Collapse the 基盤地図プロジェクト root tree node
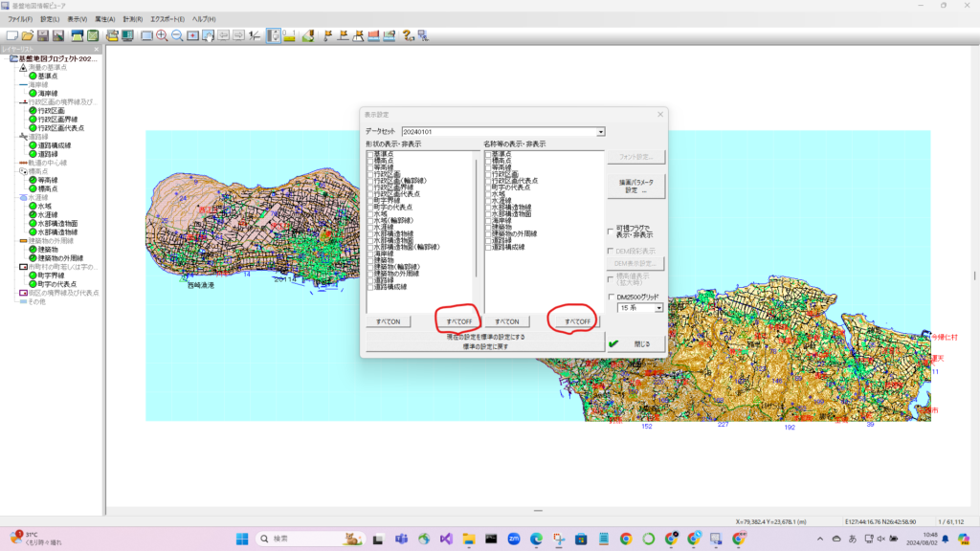This screenshot has height=551, width=980. click(x=12, y=58)
